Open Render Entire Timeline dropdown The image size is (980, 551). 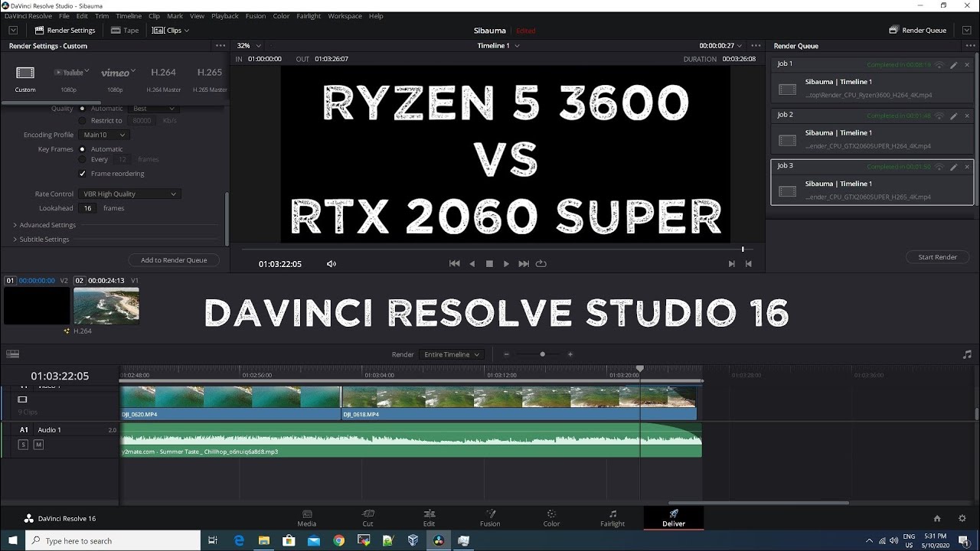point(452,354)
